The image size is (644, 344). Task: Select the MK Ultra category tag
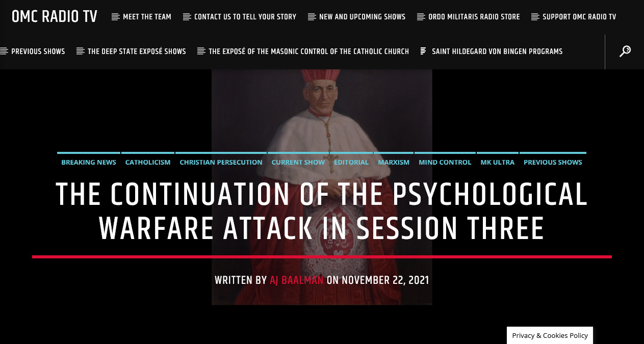pos(497,162)
